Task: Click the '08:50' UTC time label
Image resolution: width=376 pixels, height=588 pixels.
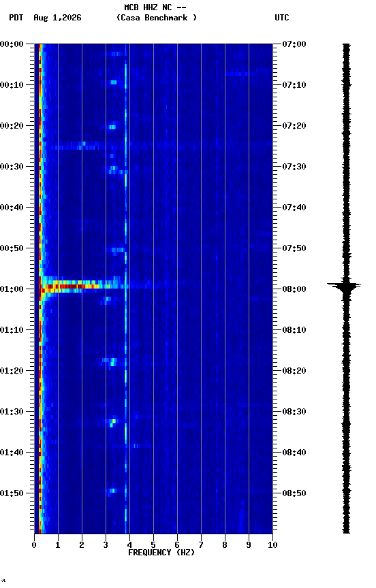Action: coord(294,493)
